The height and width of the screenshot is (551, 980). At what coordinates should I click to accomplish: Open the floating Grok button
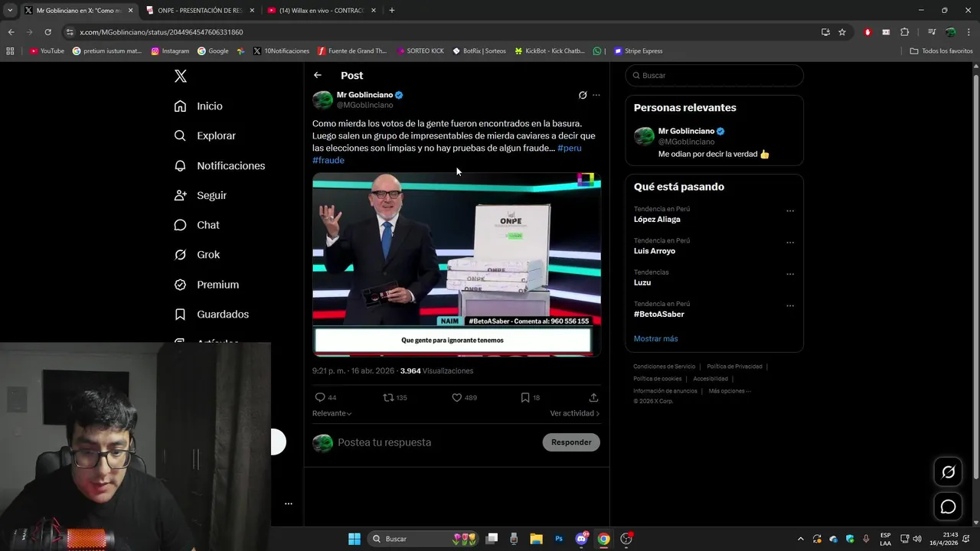point(948,472)
